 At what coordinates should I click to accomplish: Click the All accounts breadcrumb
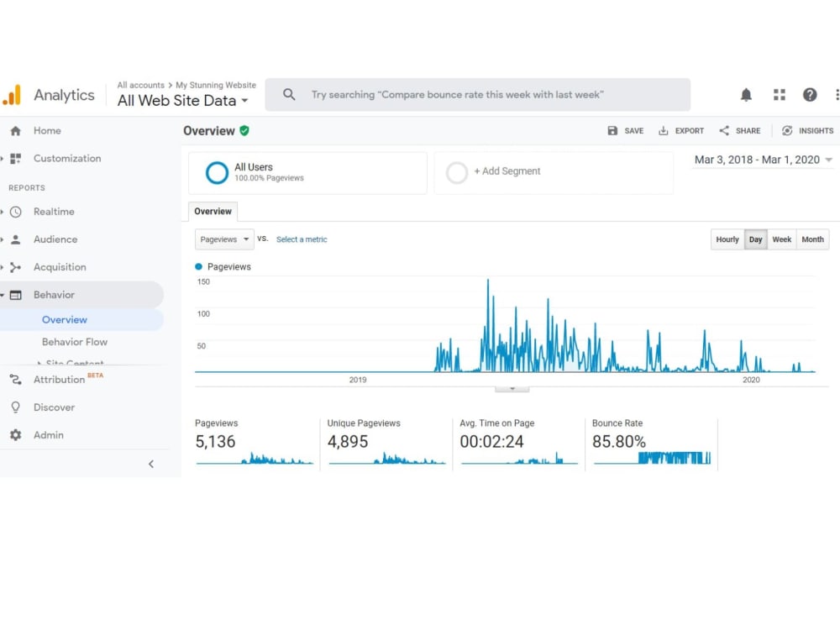[x=141, y=85]
